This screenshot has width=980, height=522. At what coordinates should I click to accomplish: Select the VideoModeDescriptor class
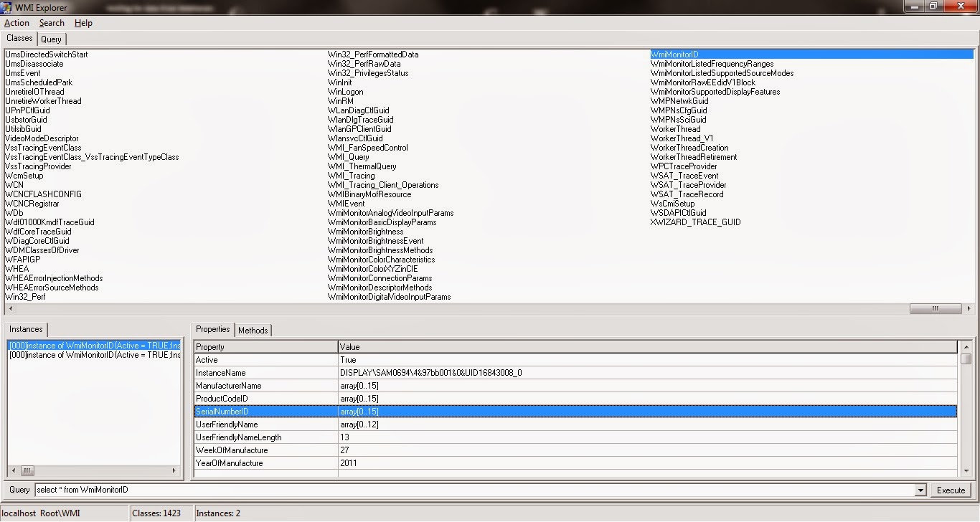click(x=42, y=138)
